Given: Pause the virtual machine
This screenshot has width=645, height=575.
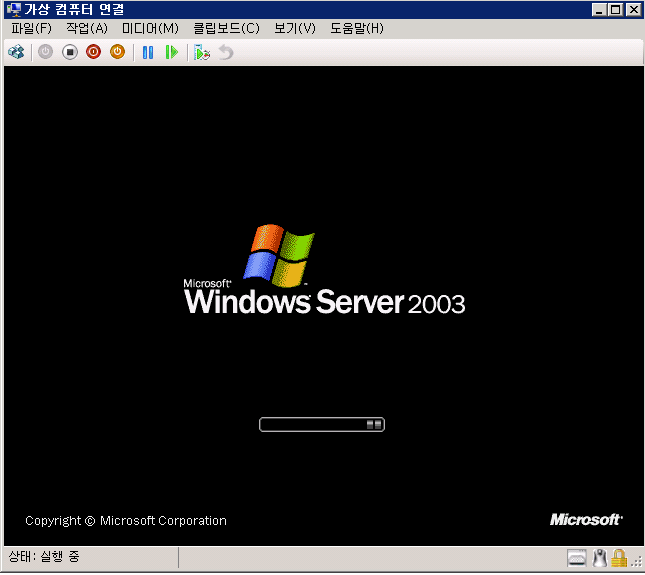Looking at the screenshot, I should [x=148, y=52].
